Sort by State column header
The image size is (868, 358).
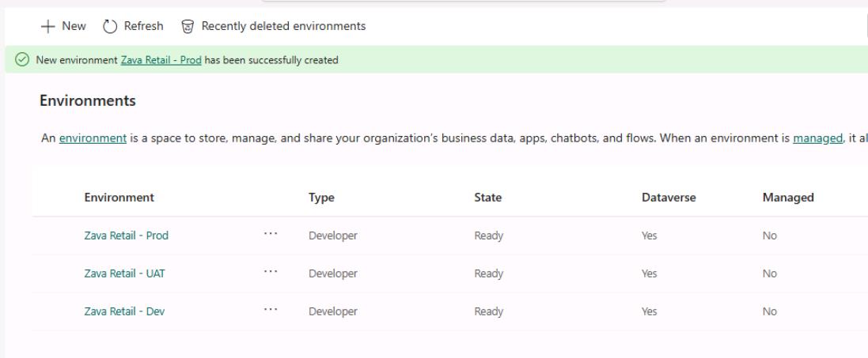pyautogui.click(x=487, y=198)
